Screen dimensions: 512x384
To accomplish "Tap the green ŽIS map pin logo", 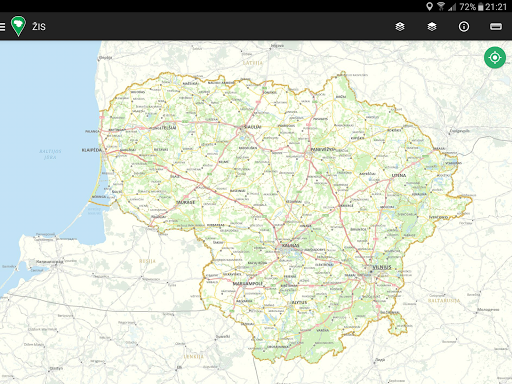I will coord(18,26).
